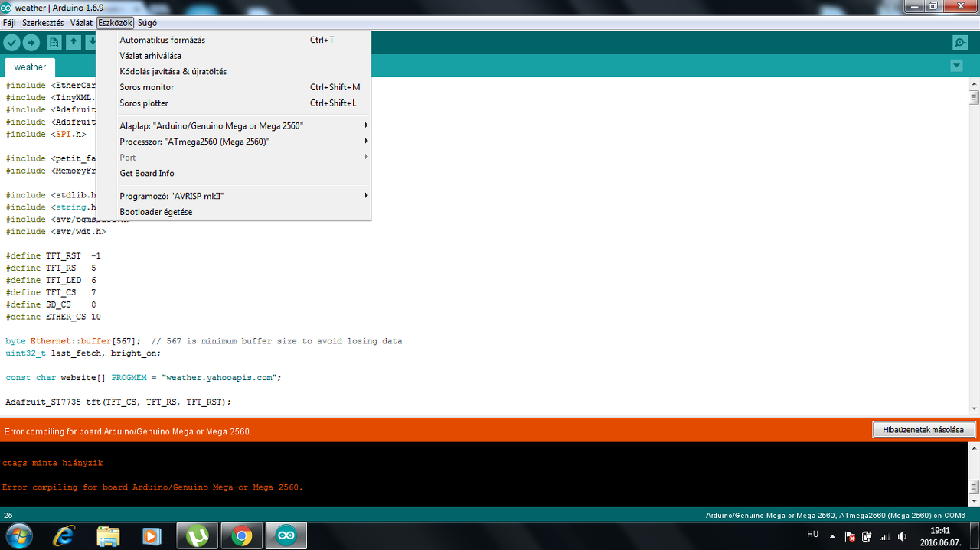980x550 pixels.
Task: Click the HU input language indicator
Action: click(813, 535)
